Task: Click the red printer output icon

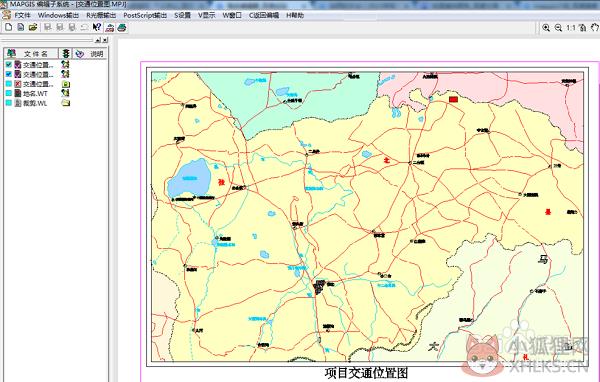Action: pos(110,27)
